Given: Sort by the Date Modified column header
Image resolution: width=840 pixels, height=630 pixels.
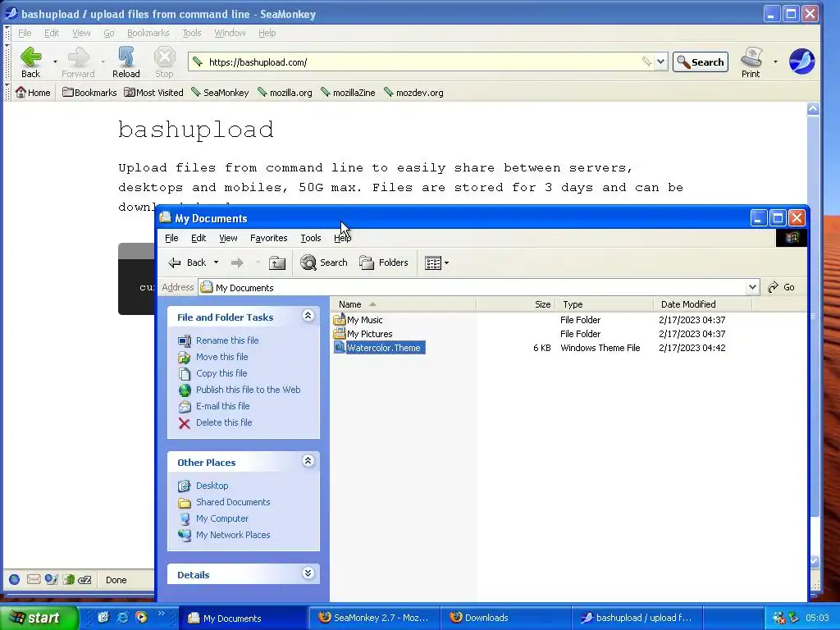Looking at the screenshot, I should click(703, 304).
